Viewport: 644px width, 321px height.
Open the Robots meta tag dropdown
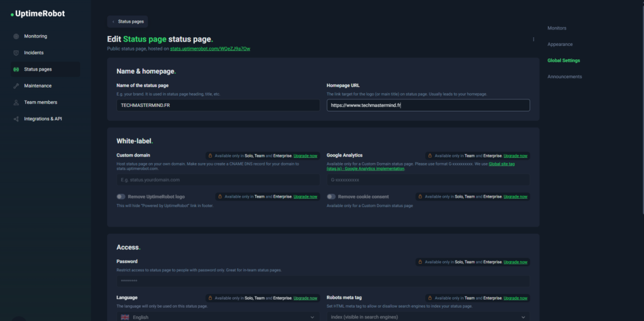pyautogui.click(x=428, y=317)
